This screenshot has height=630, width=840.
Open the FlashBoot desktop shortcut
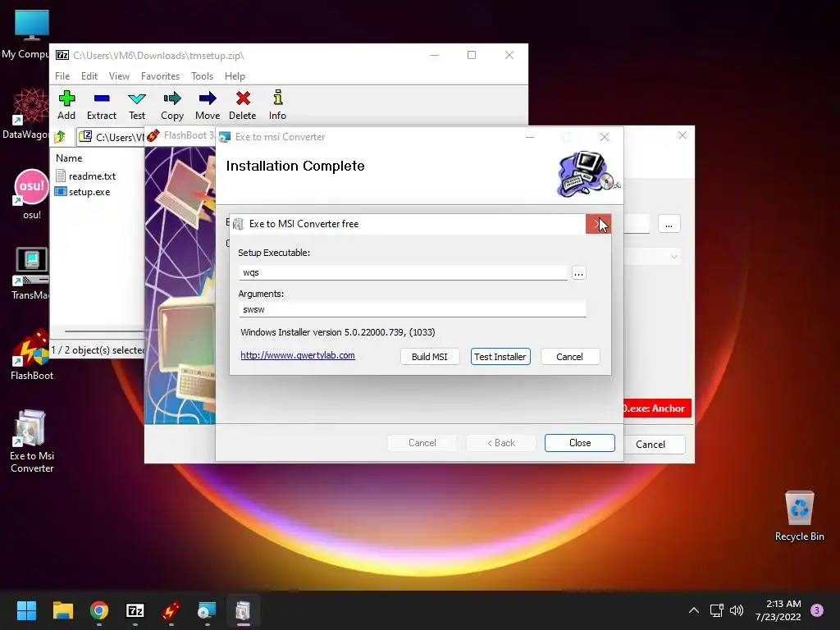coord(32,354)
